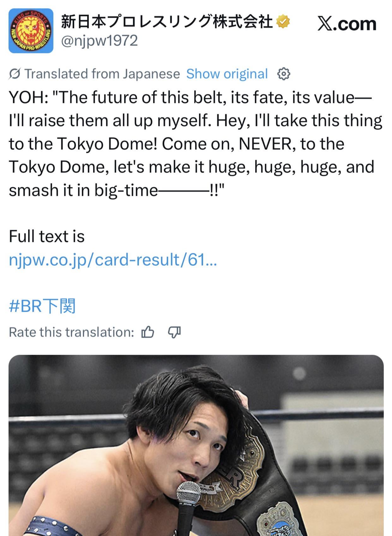Click the "Full text is" line
This screenshot has width=392, height=536.
pyautogui.click(x=47, y=236)
